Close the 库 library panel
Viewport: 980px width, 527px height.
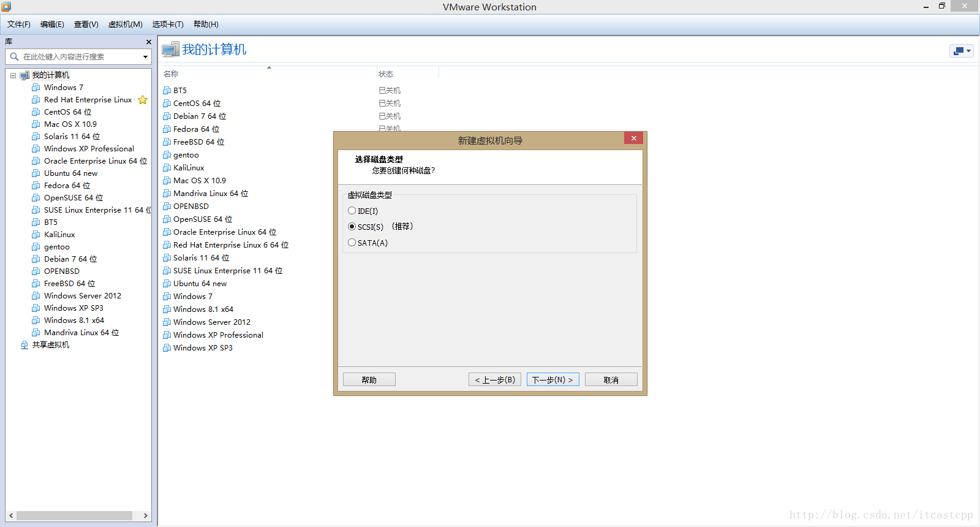(149, 42)
